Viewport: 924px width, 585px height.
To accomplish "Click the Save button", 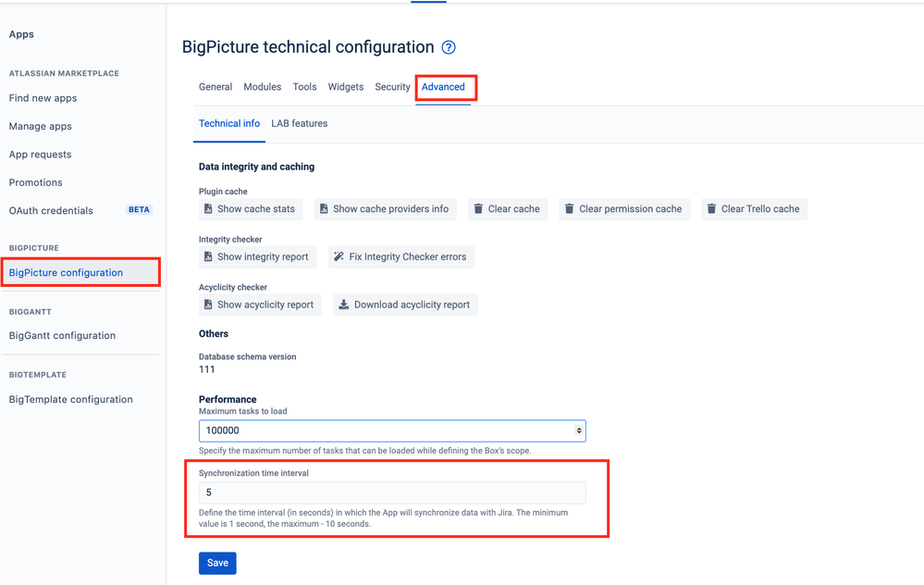I will (217, 563).
